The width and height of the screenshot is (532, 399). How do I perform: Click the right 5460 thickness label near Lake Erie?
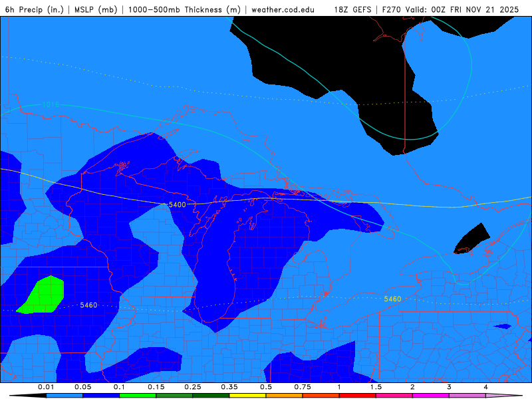[392, 299]
